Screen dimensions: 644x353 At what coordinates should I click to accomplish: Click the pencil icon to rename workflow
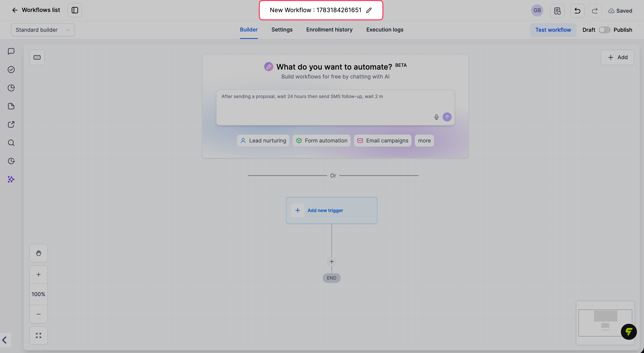tap(369, 10)
